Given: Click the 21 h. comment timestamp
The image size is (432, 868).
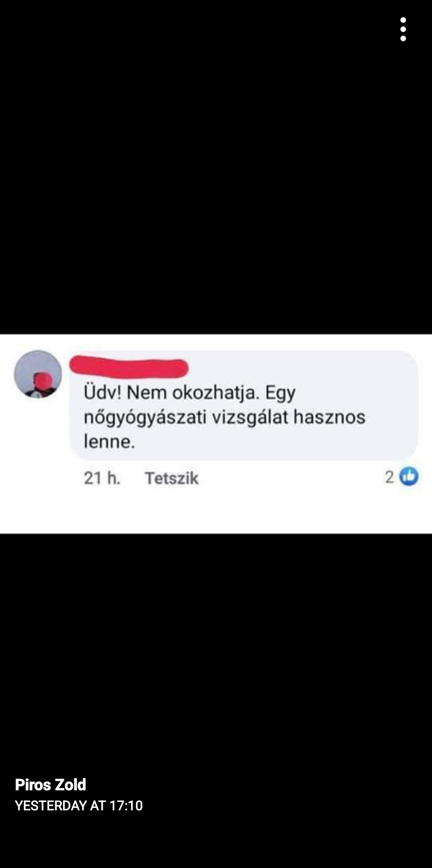Looking at the screenshot, I should [102, 478].
